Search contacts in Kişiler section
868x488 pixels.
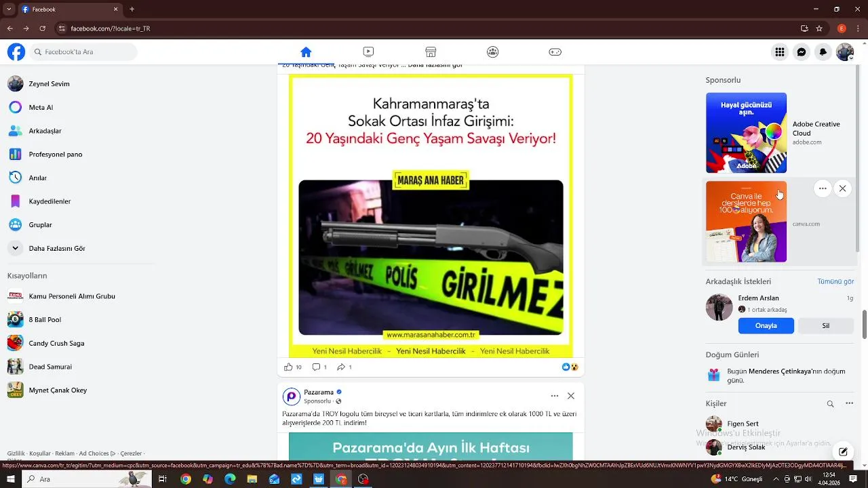pos(830,403)
